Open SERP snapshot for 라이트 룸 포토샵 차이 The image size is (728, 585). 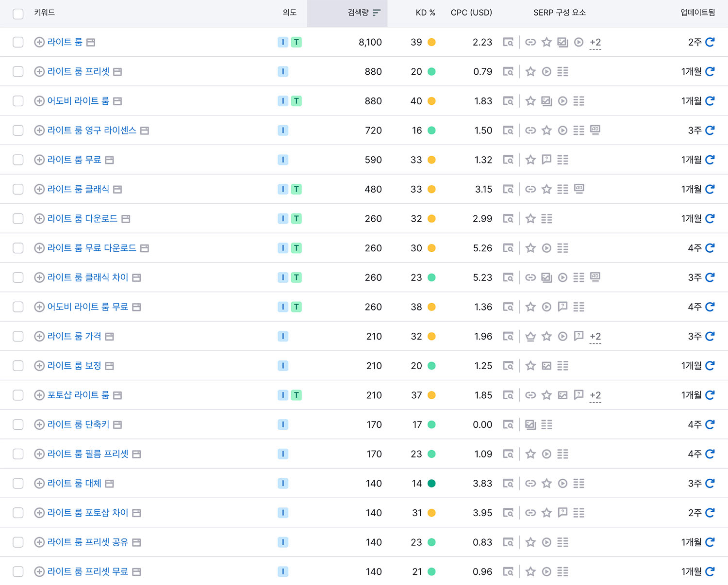click(x=508, y=513)
